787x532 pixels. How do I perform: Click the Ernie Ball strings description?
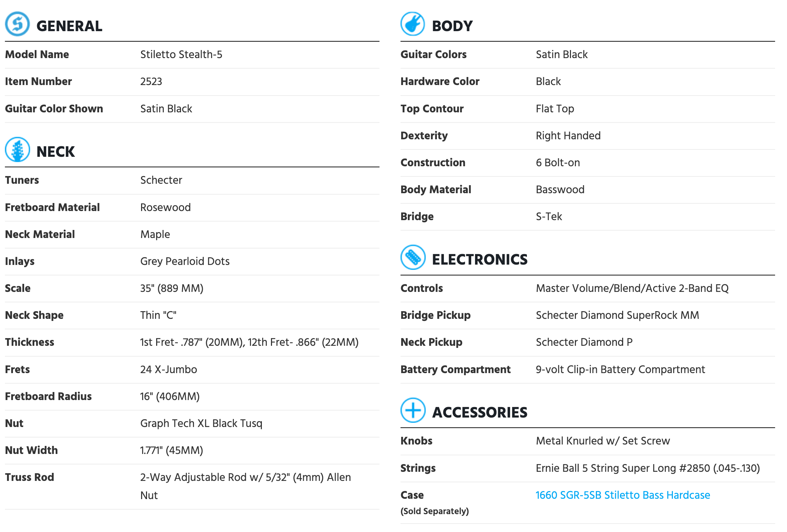point(648,468)
